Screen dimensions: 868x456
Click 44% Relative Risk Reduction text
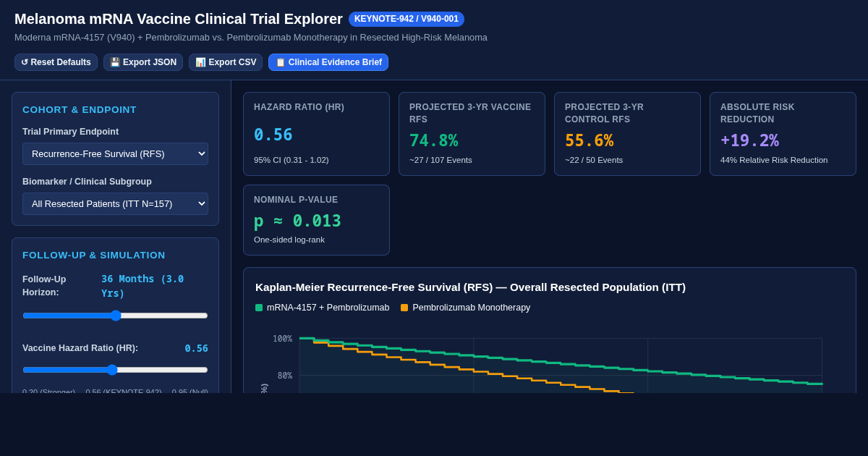click(x=774, y=160)
